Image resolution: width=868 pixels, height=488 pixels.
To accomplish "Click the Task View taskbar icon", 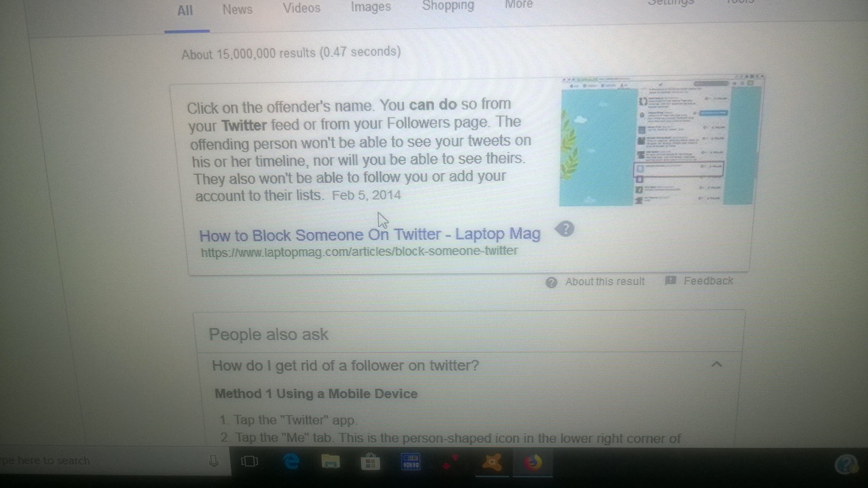I will click(249, 461).
